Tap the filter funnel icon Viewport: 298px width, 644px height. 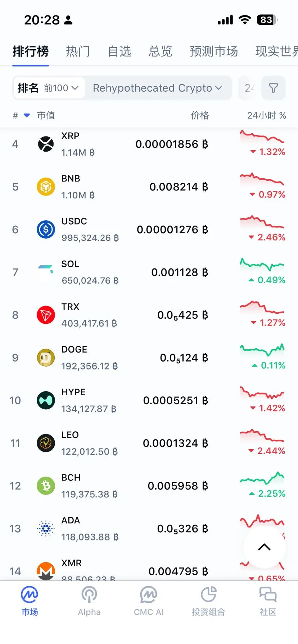(274, 88)
